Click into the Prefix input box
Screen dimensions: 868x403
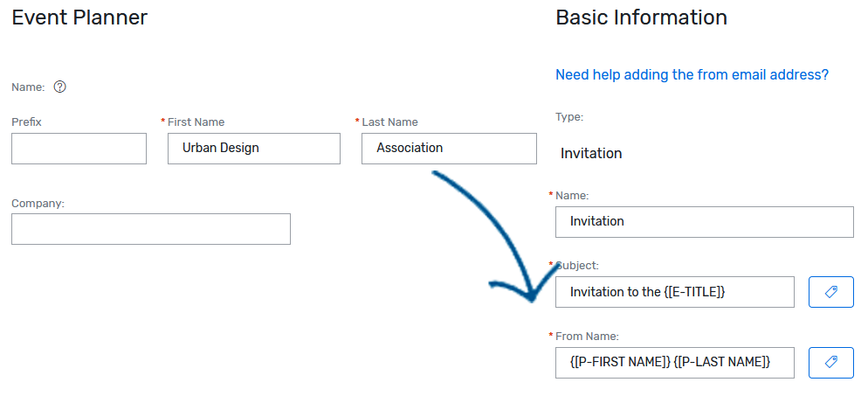tap(79, 149)
